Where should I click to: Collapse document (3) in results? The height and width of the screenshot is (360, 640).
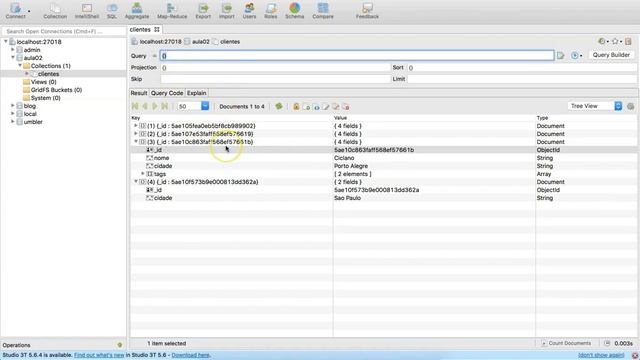pos(136,142)
